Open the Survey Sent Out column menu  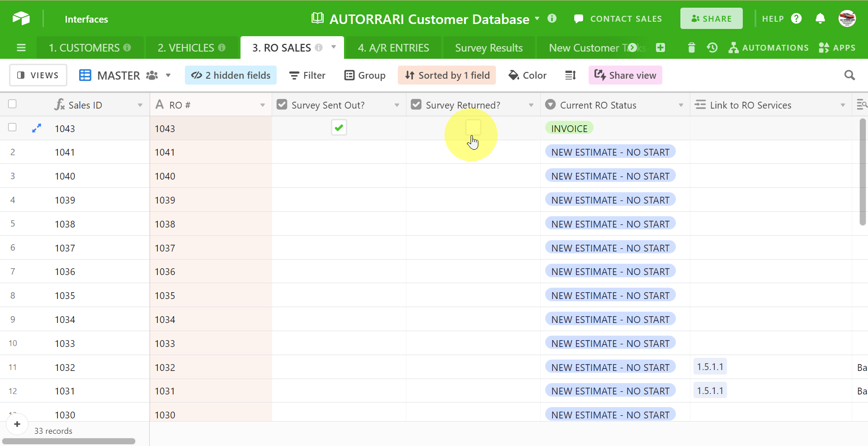[396, 105]
